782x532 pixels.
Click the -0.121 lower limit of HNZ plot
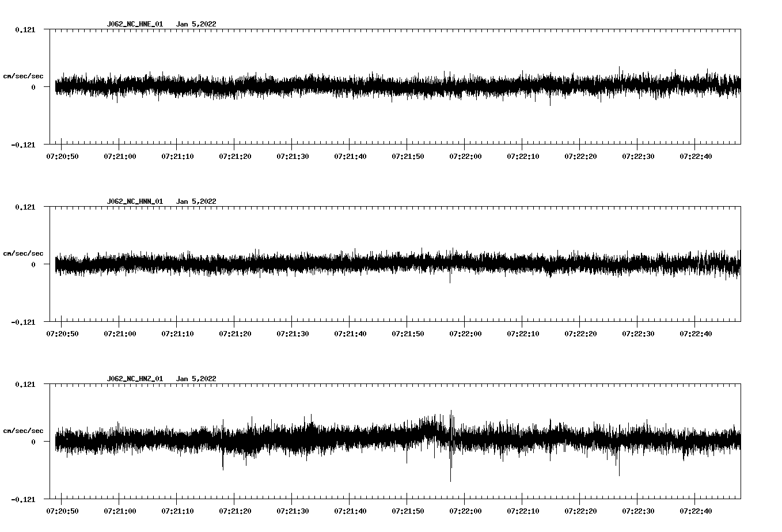pyautogui.click(x=23, y=499)
